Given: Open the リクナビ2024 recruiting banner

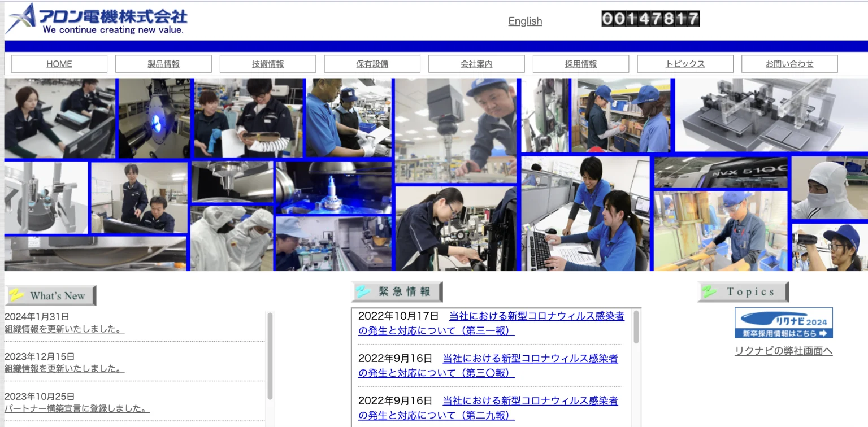Looking at the screenshot, I should point(783,323).
